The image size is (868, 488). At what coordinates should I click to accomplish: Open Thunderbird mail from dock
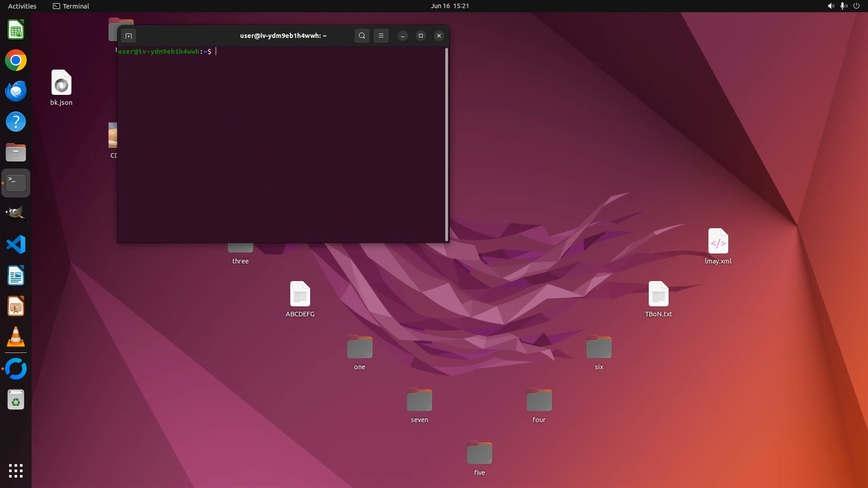(x=16, y=91)
